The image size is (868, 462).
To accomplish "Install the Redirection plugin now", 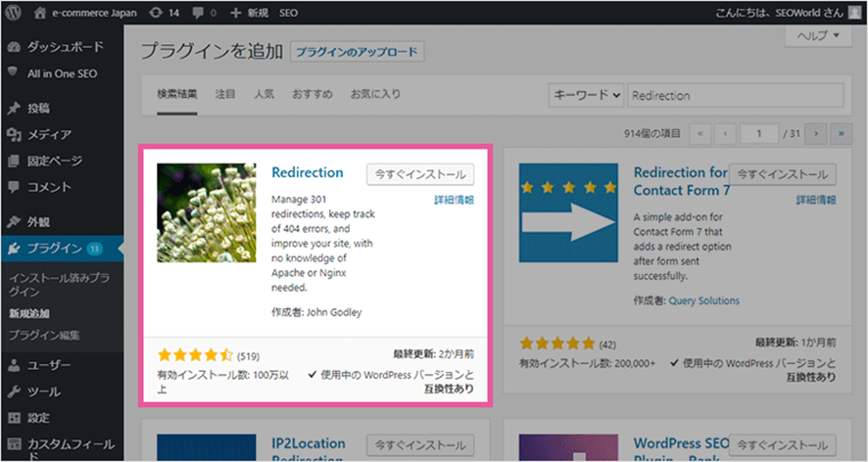I will coord(420,174).
